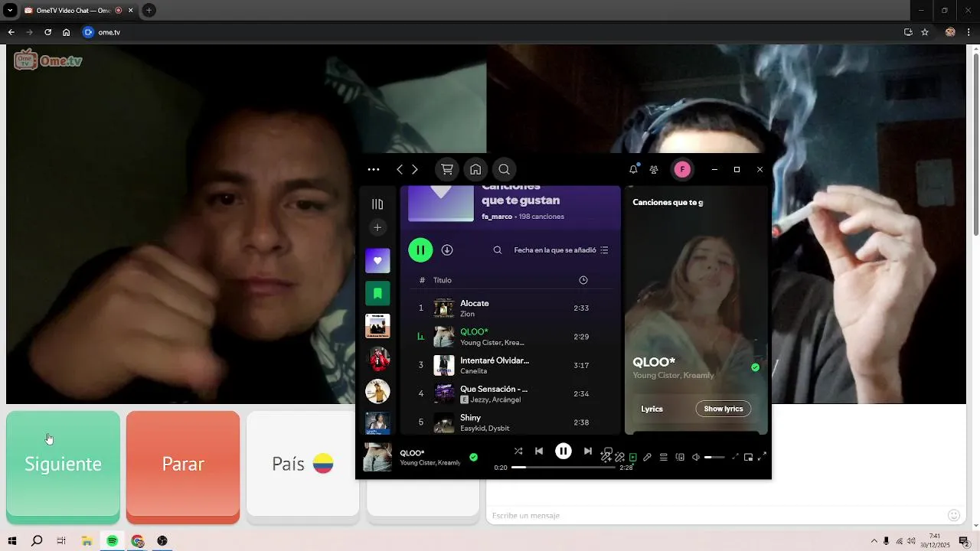
Task: Open Spotify friend activity icon
Action: click(654, 170)
